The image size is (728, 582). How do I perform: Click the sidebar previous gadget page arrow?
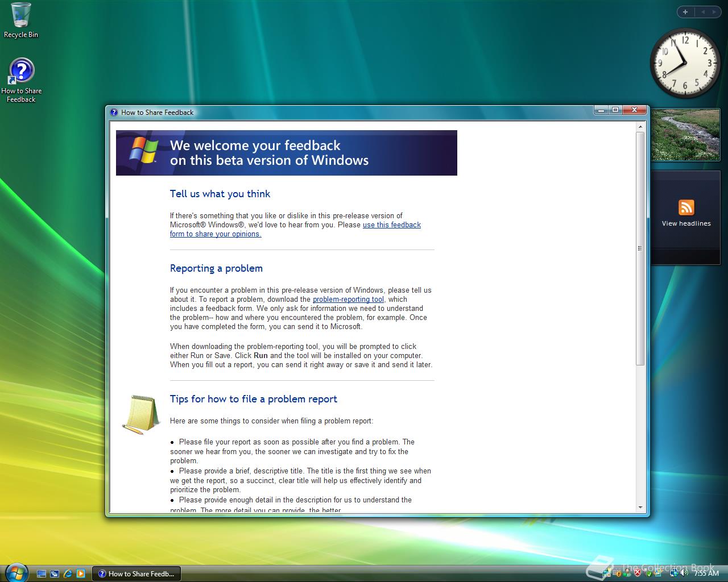(x=703, y=11)
